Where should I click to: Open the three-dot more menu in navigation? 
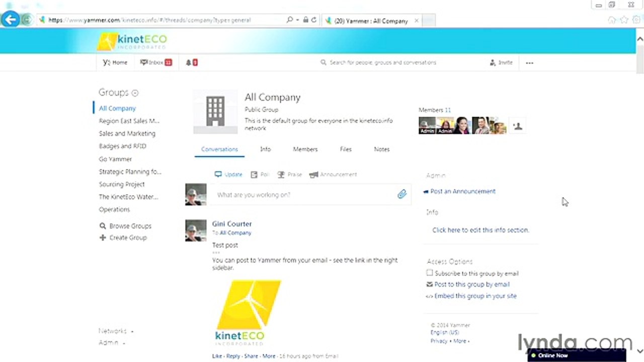pos(529,63)
